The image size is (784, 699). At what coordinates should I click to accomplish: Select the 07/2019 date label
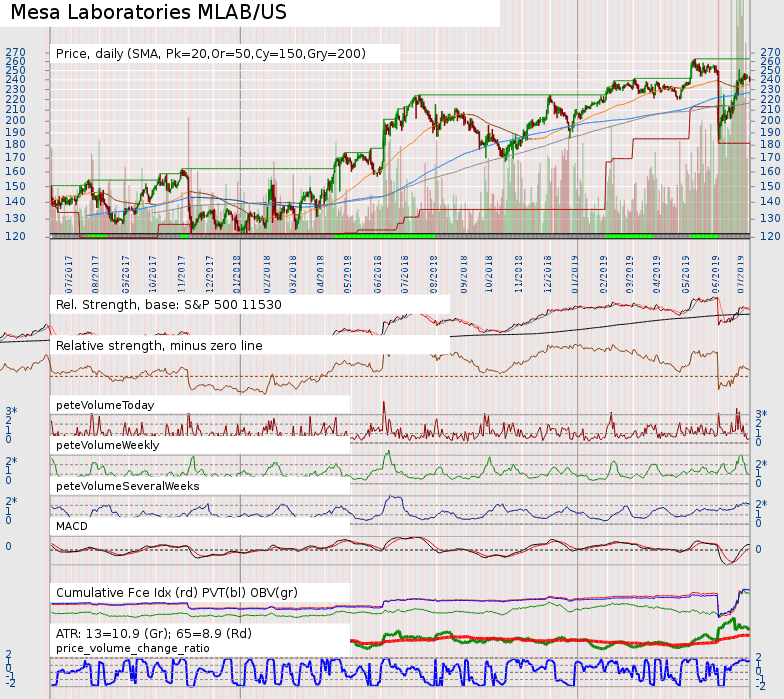pos(740,274)
